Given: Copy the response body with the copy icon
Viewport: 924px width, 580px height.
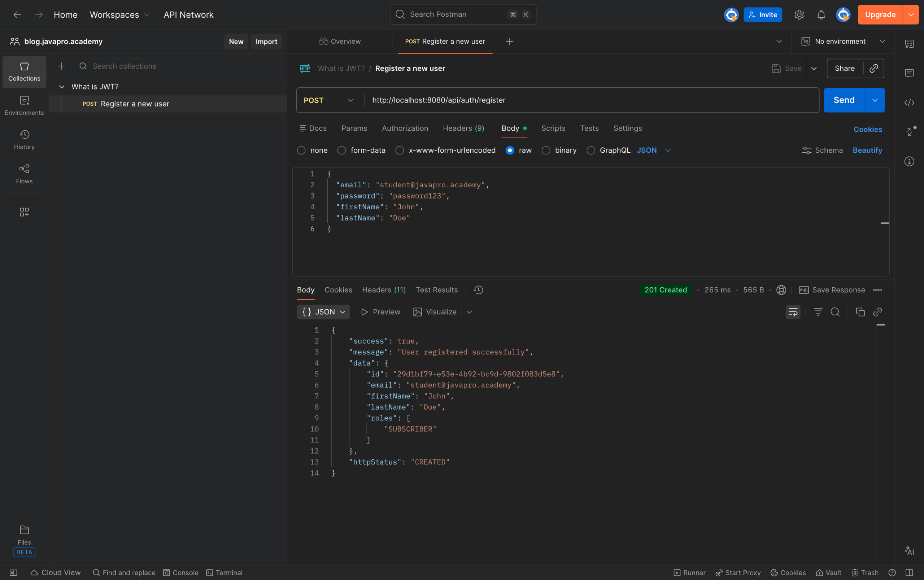Looking at the screenshot, I should pos(860,312).
